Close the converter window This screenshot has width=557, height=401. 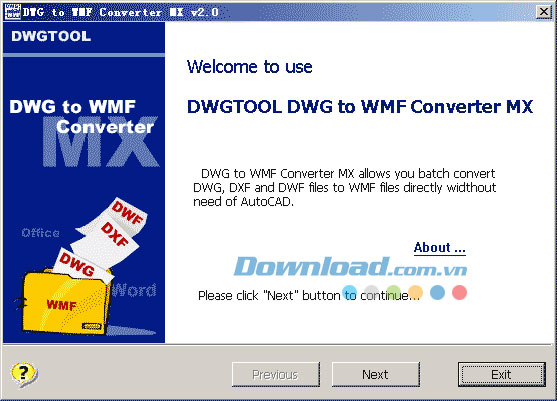pyautogui.click(x=544, y=12)
